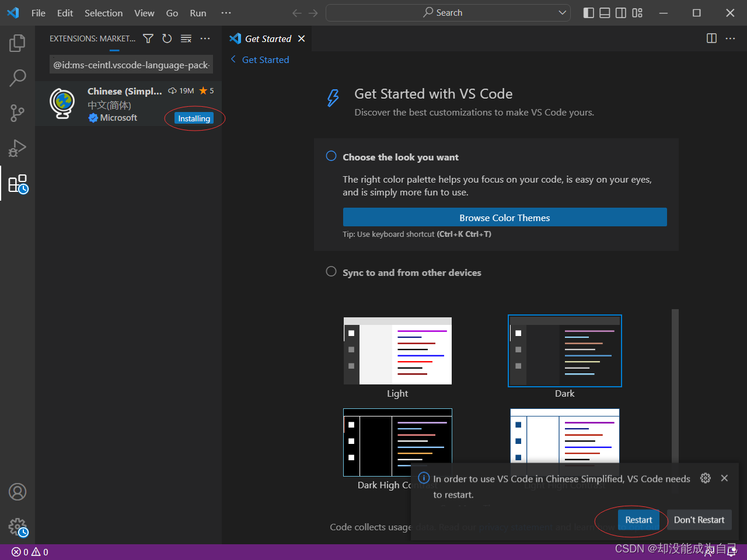This screenshot has width=747, height=560.
Task: Click the Microsoft publisher name
Action: (118, 118)
